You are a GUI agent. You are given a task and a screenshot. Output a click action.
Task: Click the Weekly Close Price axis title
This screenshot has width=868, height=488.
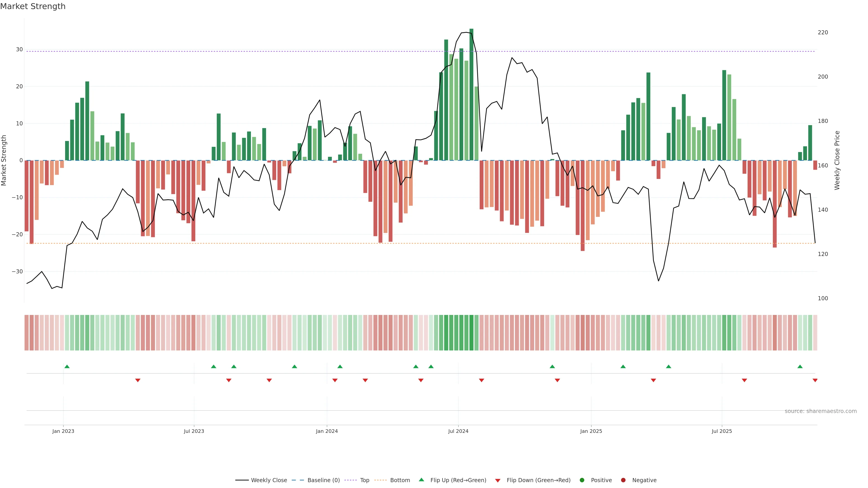837,160
